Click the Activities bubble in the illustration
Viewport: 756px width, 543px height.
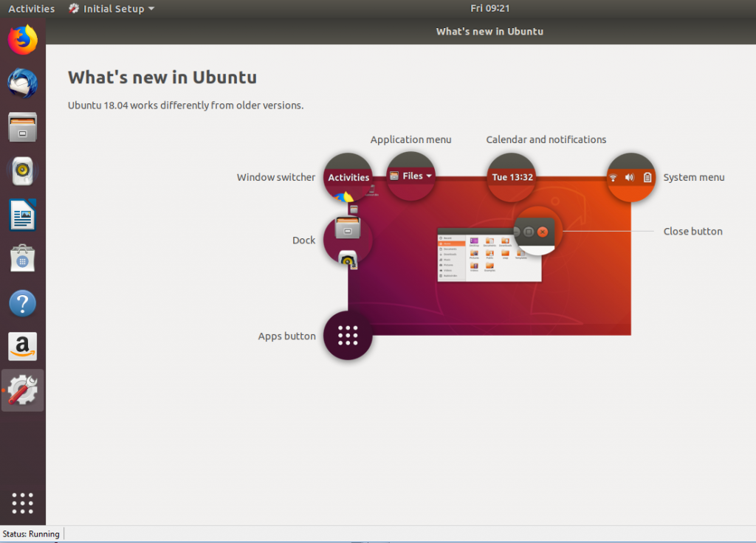(x=348, y=177)
